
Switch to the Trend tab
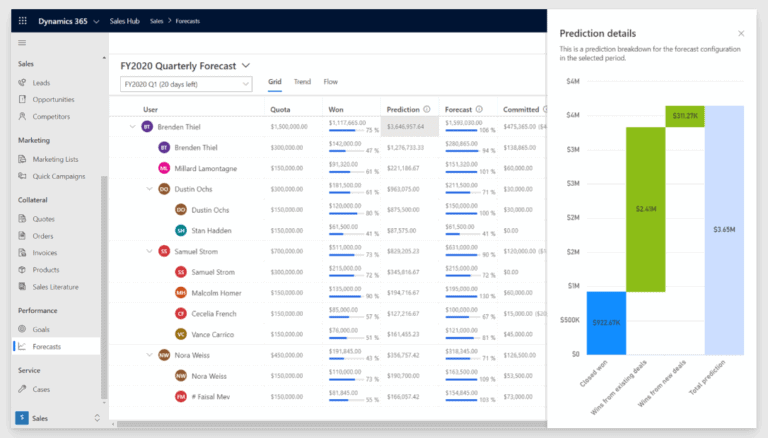point(302,82)
